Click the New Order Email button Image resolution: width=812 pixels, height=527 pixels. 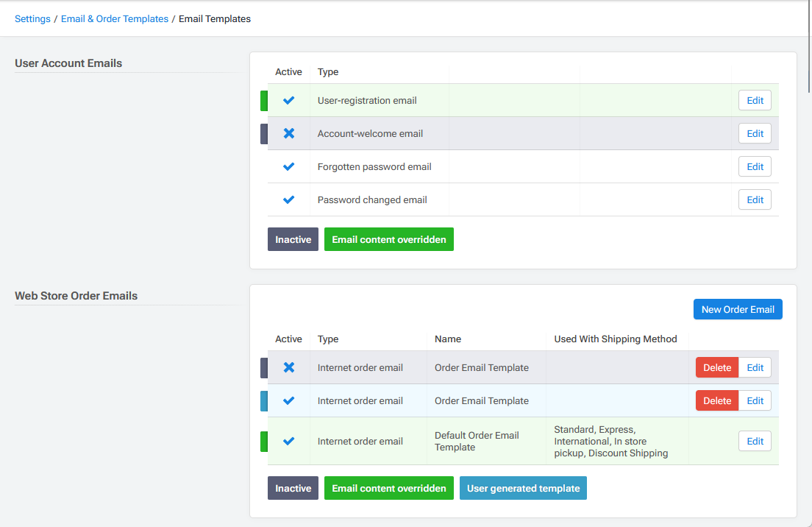pos(737,309)
